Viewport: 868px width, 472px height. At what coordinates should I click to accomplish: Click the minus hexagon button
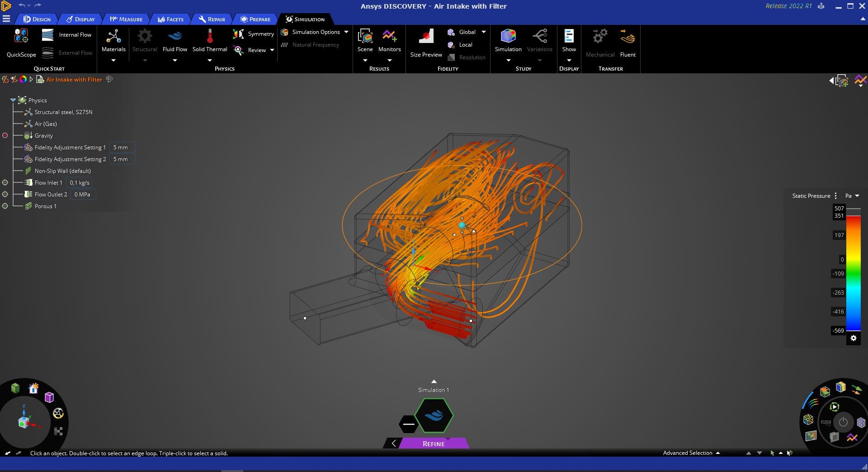[408, 424]
